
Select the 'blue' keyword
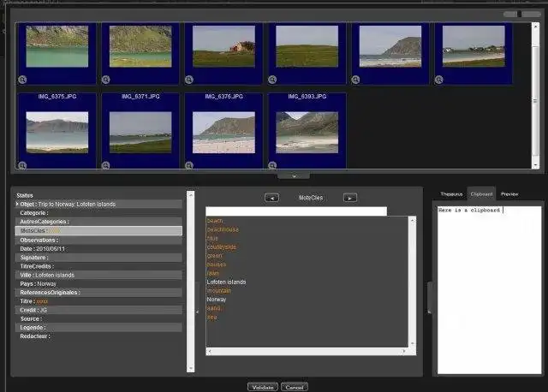coord(212,238)
